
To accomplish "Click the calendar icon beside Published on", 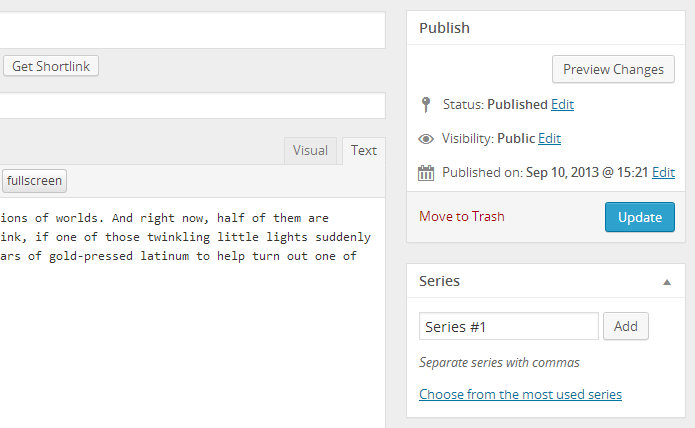I will (426, 173).
